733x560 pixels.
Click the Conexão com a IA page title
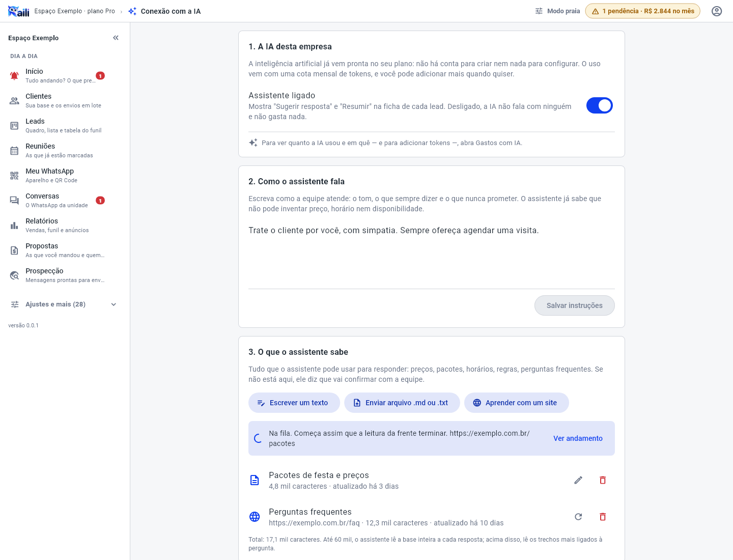click(171, 11)
